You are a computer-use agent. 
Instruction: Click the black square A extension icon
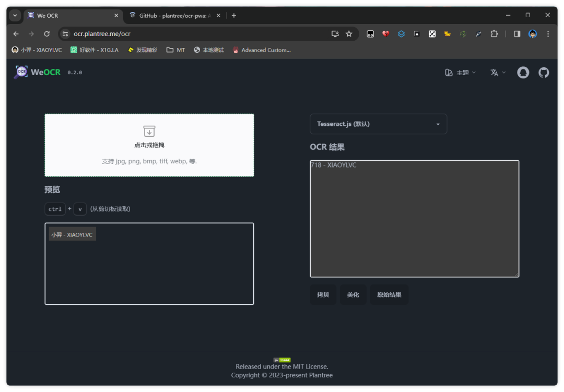417,34
